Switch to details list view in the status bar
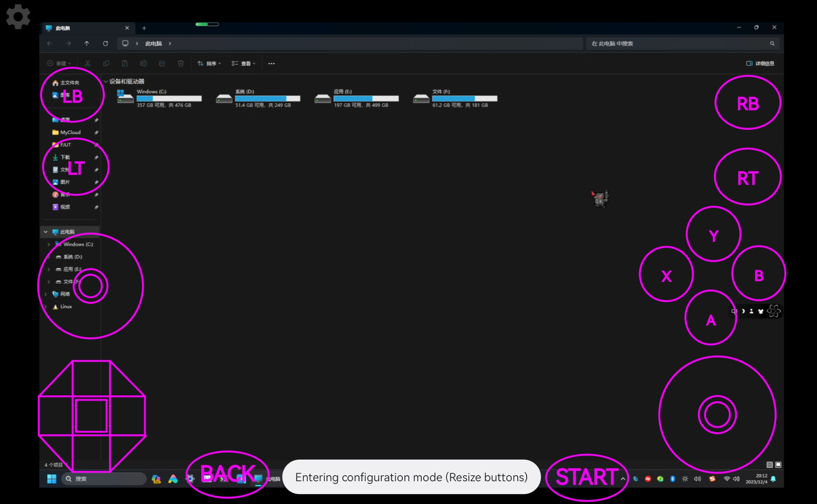The height and width of the screenshot is (504, 817). click(769, 465)
